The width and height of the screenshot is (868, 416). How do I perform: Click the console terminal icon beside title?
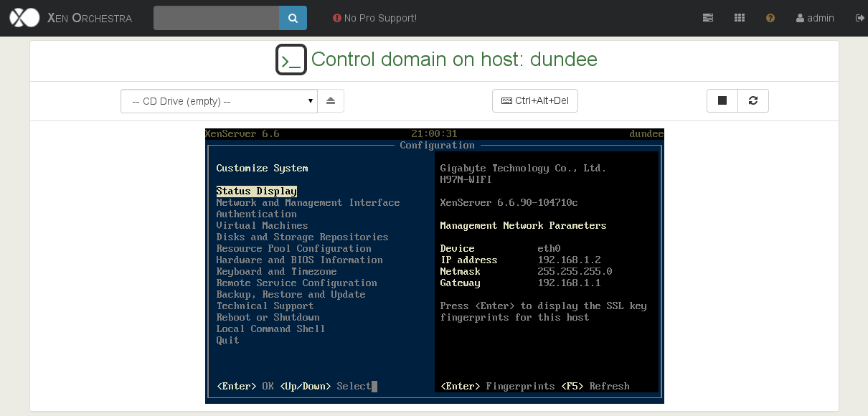tap(291, 60)
